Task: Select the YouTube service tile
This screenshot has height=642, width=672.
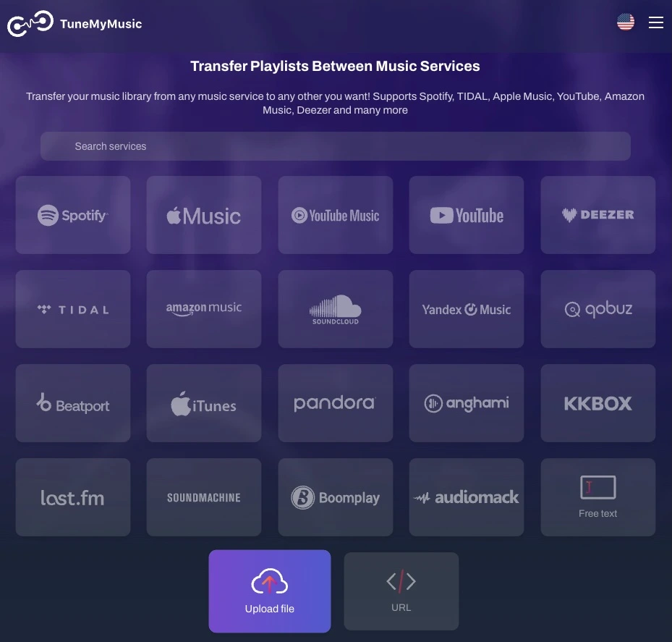Action: pos(467,215)
